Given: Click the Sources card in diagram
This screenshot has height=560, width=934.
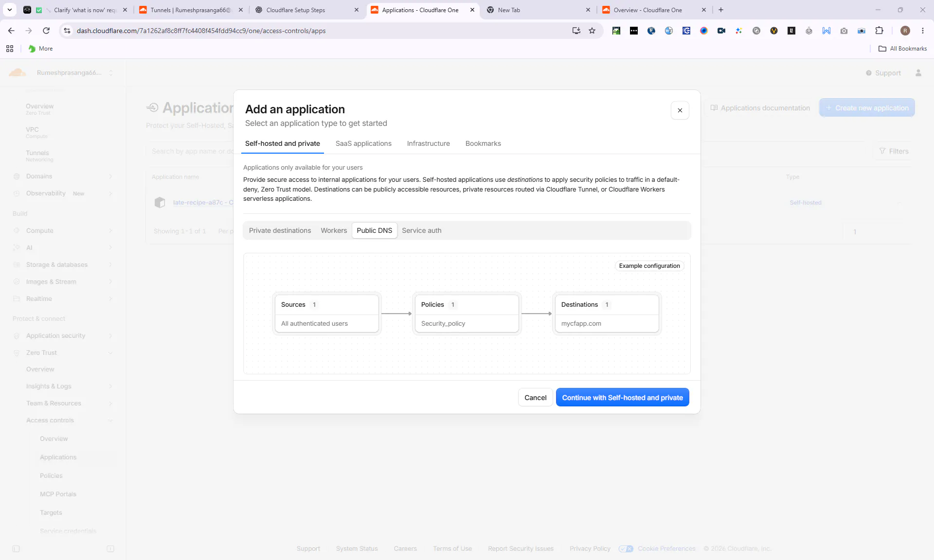Looking at the screenshot, I should click(326, 314).
